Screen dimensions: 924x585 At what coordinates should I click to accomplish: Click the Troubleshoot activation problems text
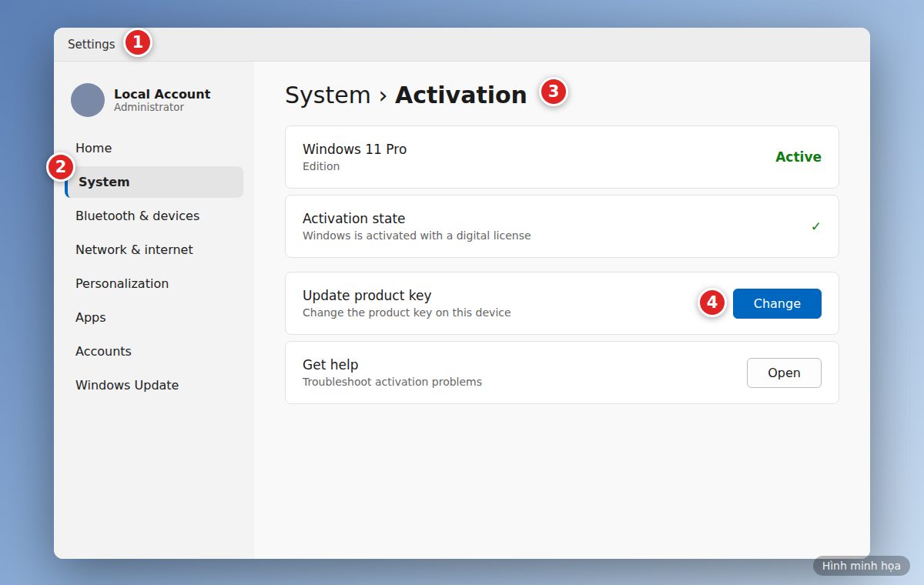coord(392,382)
